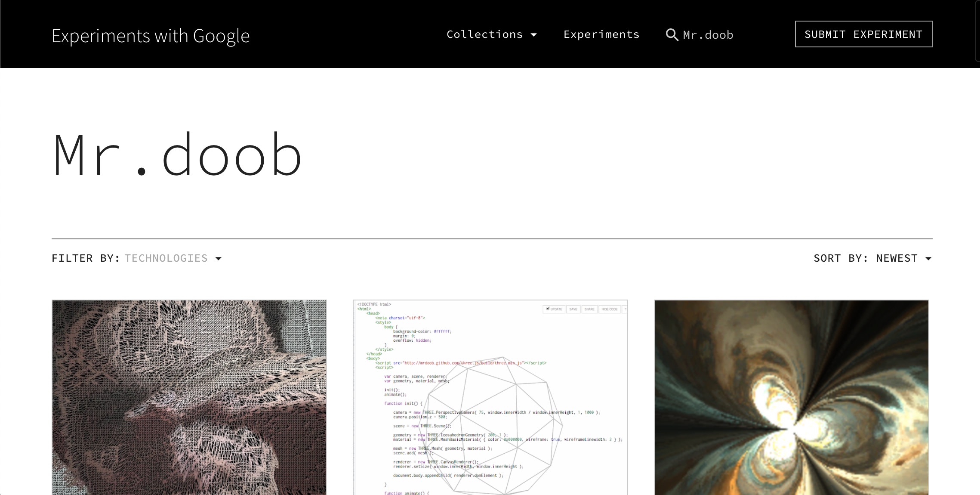
Task: Open the Collections navigation menu
Action: click(x=492, y=34)
